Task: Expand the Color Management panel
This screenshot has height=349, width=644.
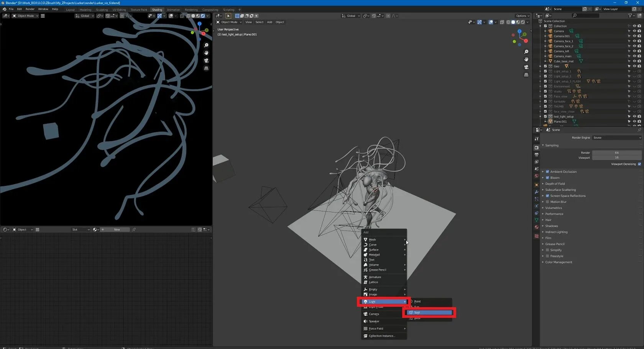Action: (559, 262)
